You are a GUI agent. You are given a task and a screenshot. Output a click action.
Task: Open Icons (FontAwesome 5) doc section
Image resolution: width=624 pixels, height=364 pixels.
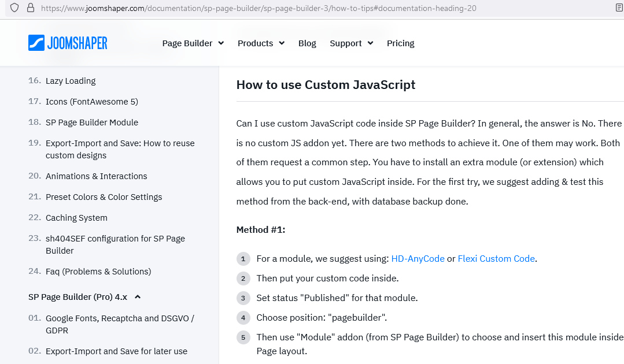pyautogui.click(x=91, y=102)
